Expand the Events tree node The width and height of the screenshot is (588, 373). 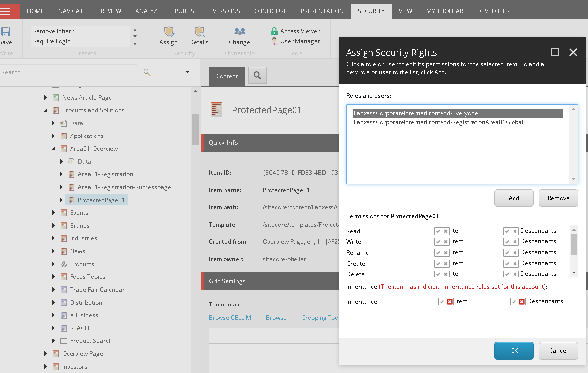(53, 213)
